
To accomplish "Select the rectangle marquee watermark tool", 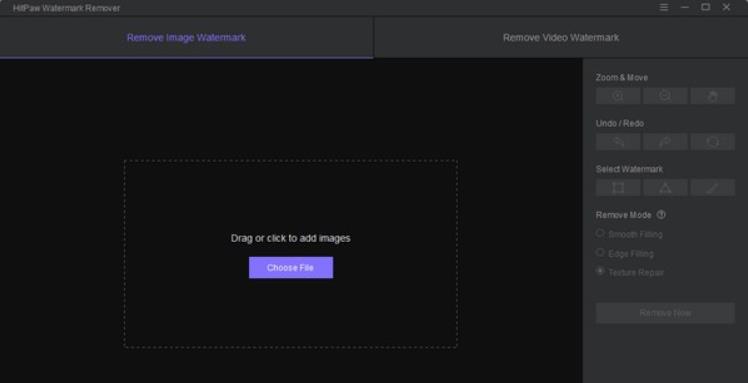I will [618, 188].
